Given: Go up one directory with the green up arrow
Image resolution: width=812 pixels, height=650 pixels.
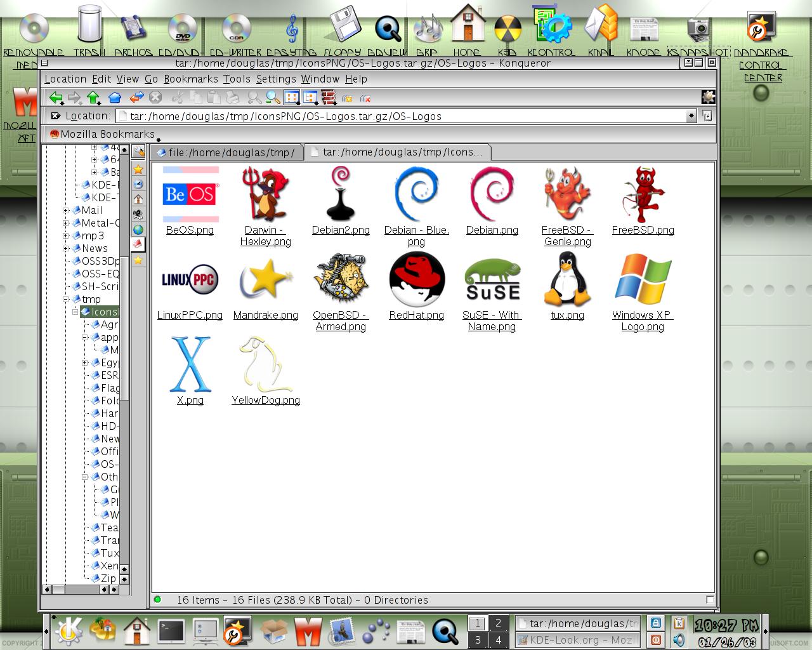Looking at the screenshot, I should 94,97.
